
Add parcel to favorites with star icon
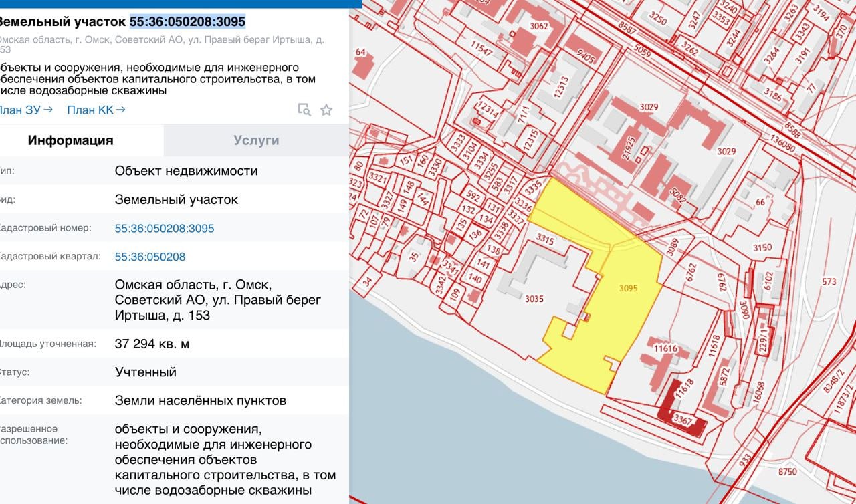(326, 110)
